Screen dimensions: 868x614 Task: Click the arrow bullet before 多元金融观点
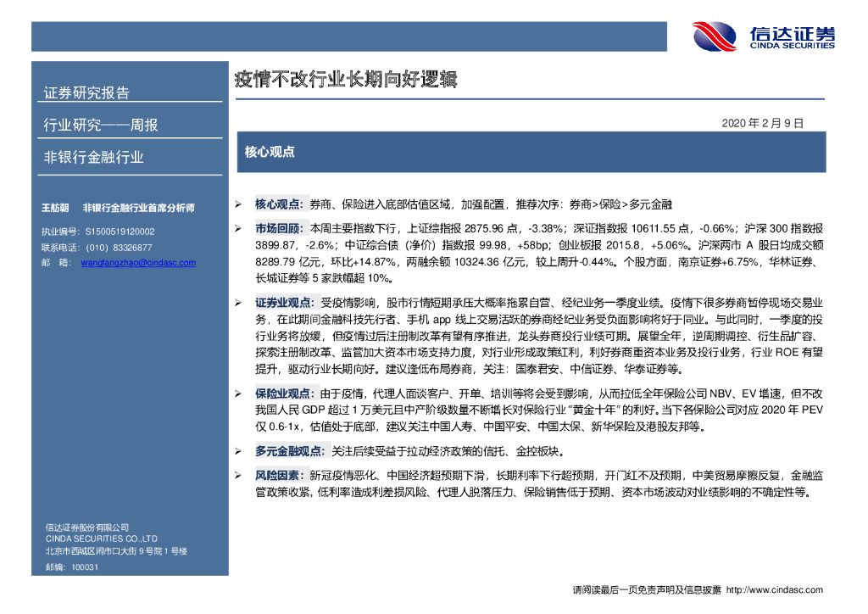pyautogui.click(x=238, y=451)
